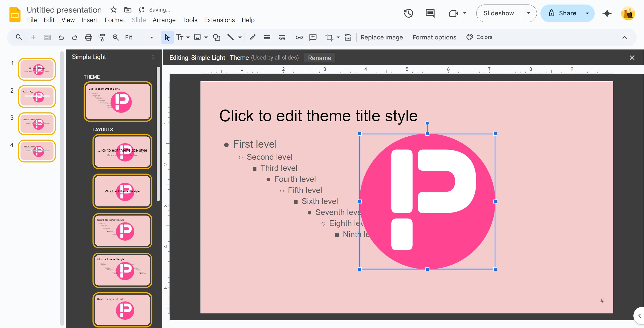Click the border color pencil icon
644x328 pixels.
[x=253, y=37]
